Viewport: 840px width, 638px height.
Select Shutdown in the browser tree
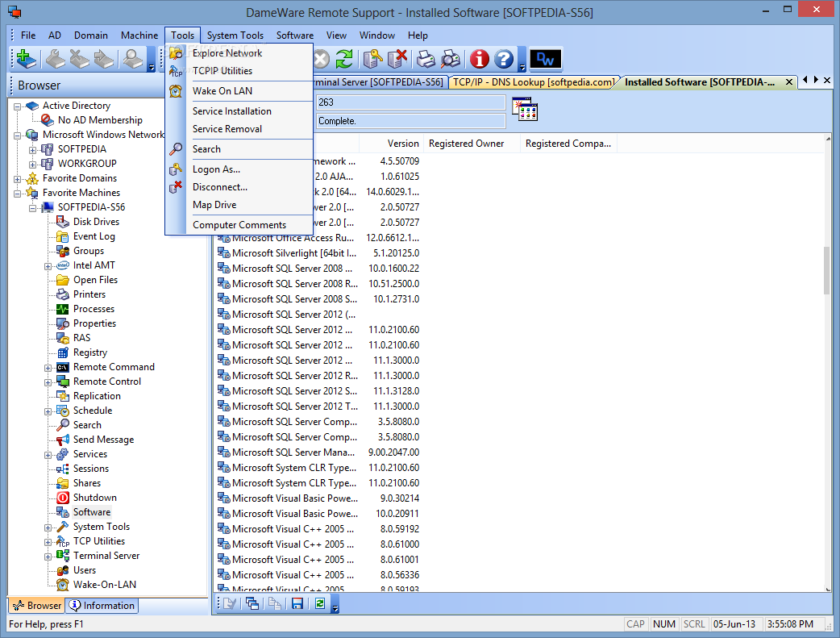coord(95,498)
